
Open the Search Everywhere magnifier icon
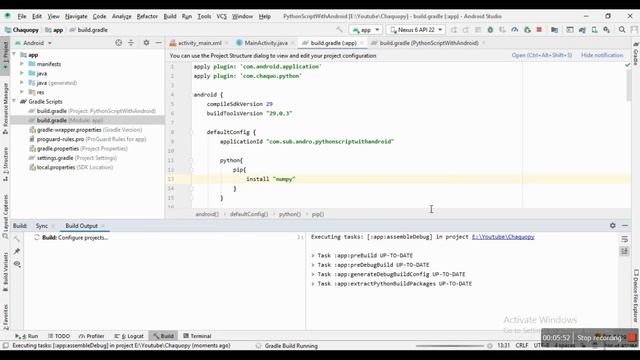coord(622,30)
